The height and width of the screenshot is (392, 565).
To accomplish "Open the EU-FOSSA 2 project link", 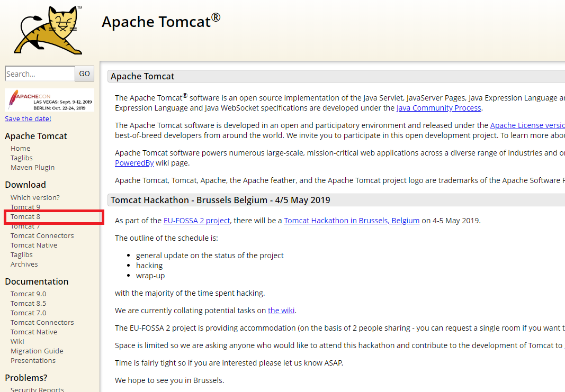I will [x=197, y=221].
